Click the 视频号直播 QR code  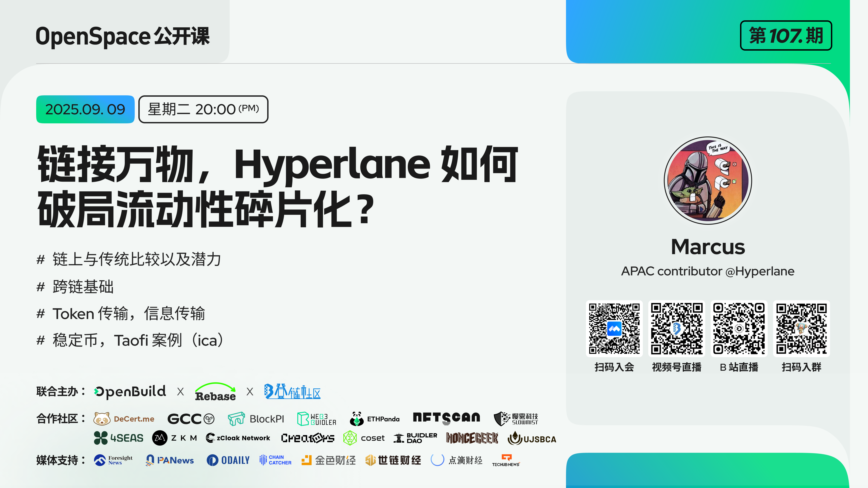(x=677, y=328)
